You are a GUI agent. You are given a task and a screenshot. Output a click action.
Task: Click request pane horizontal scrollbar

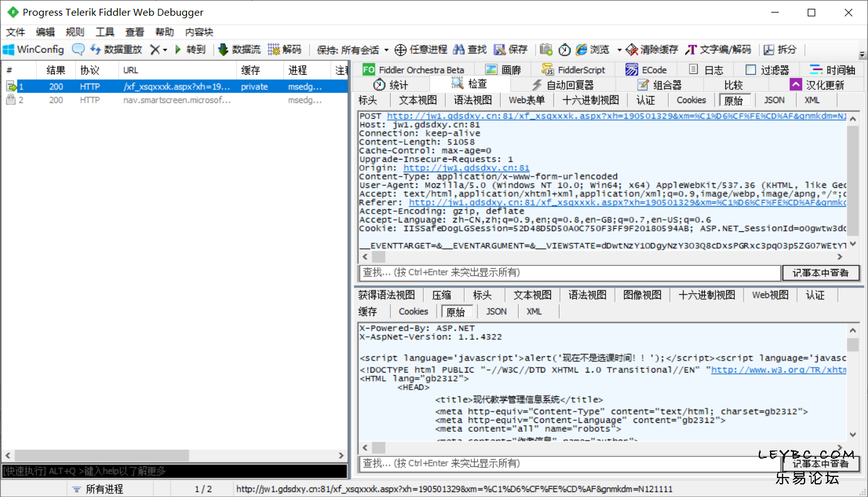[x=602, y=257]
